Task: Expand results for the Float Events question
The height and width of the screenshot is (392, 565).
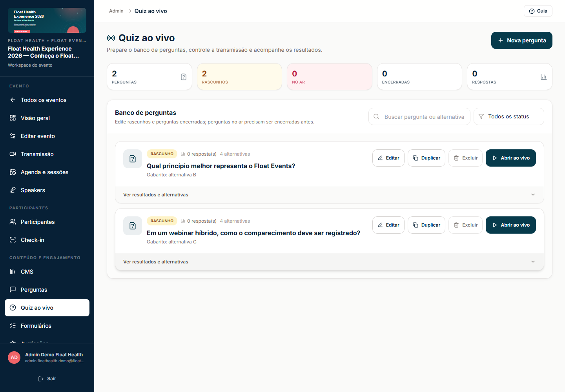Action: 330,195
